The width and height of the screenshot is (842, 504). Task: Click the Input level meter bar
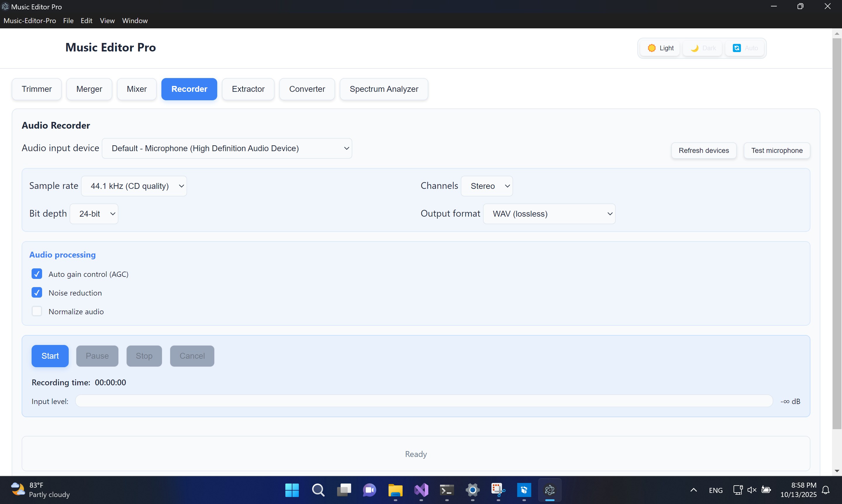[x=424, y=401]
